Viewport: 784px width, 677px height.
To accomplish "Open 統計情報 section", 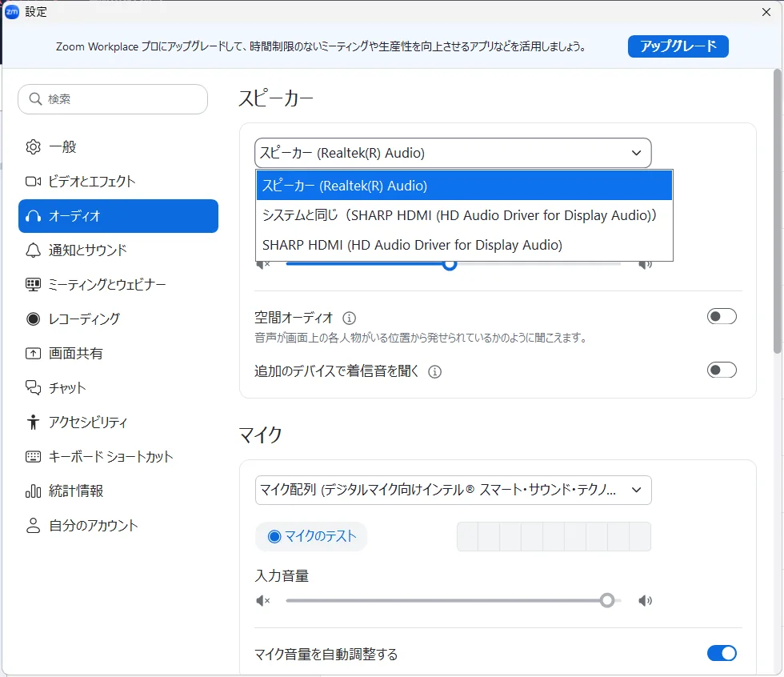I will [118, 491].
